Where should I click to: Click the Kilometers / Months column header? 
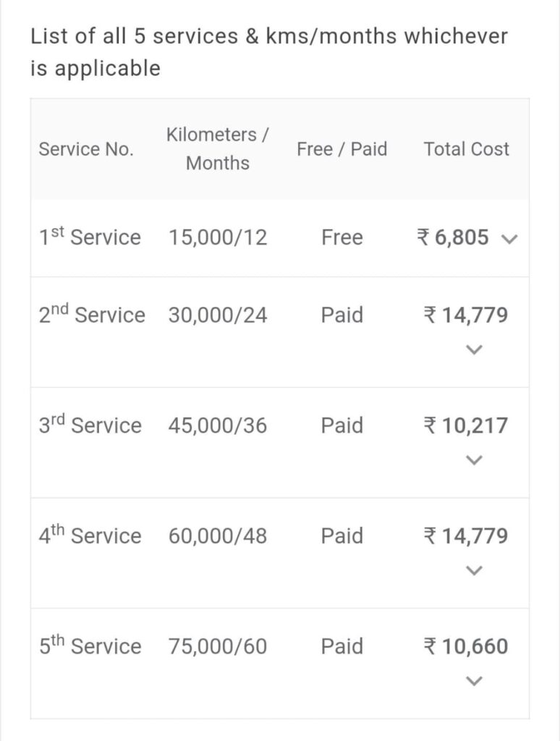[218, 149]
